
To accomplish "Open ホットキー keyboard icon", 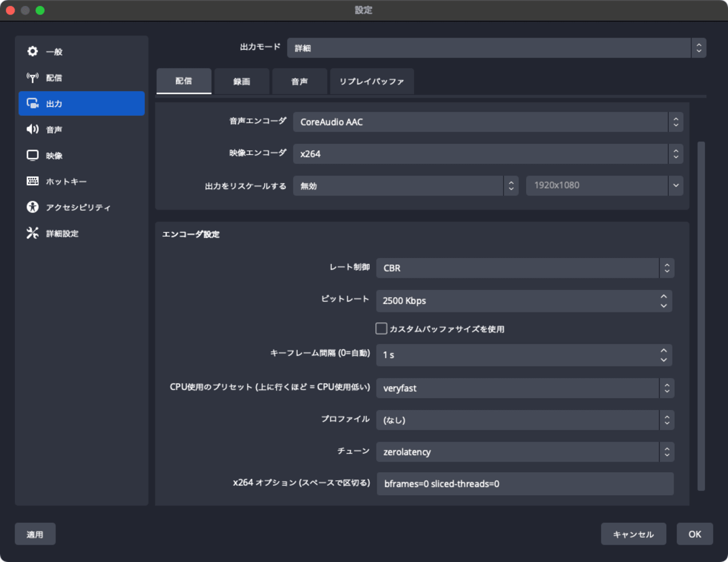I will [32, 181].
